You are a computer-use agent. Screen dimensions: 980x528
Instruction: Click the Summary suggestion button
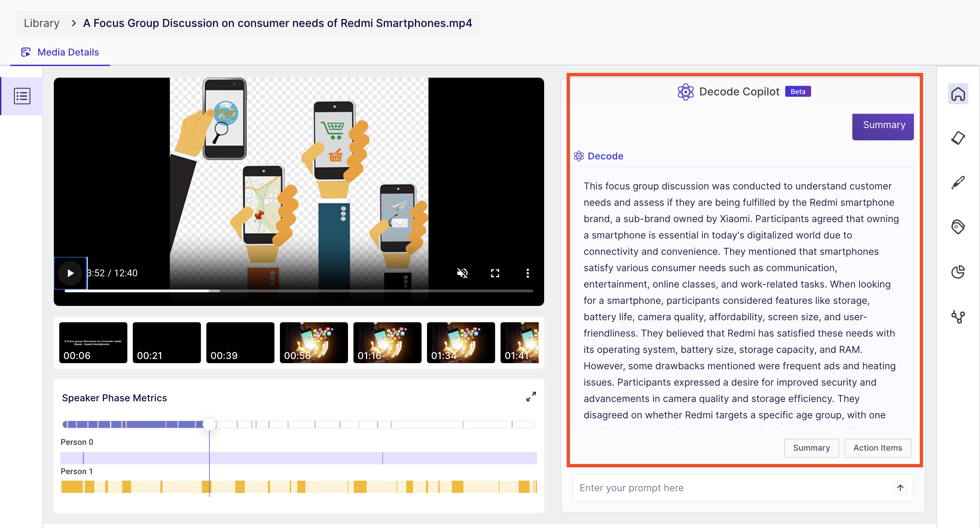tap(811, 448)
